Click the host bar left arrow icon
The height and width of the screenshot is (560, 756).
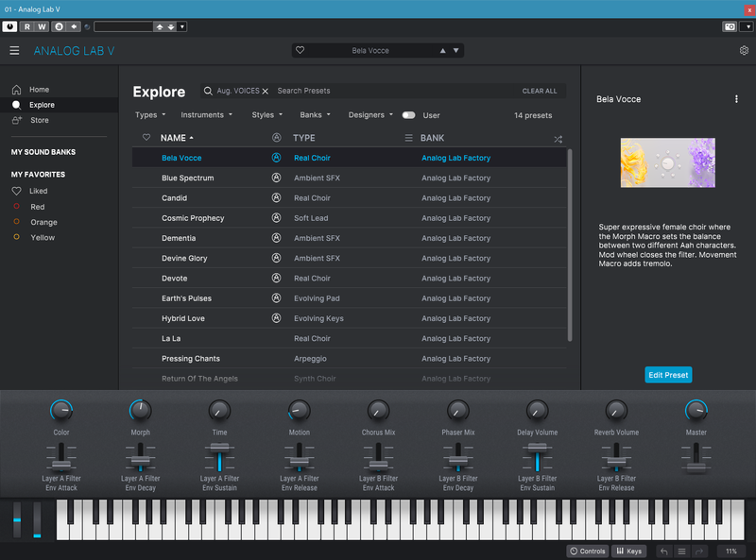point(74,26)
